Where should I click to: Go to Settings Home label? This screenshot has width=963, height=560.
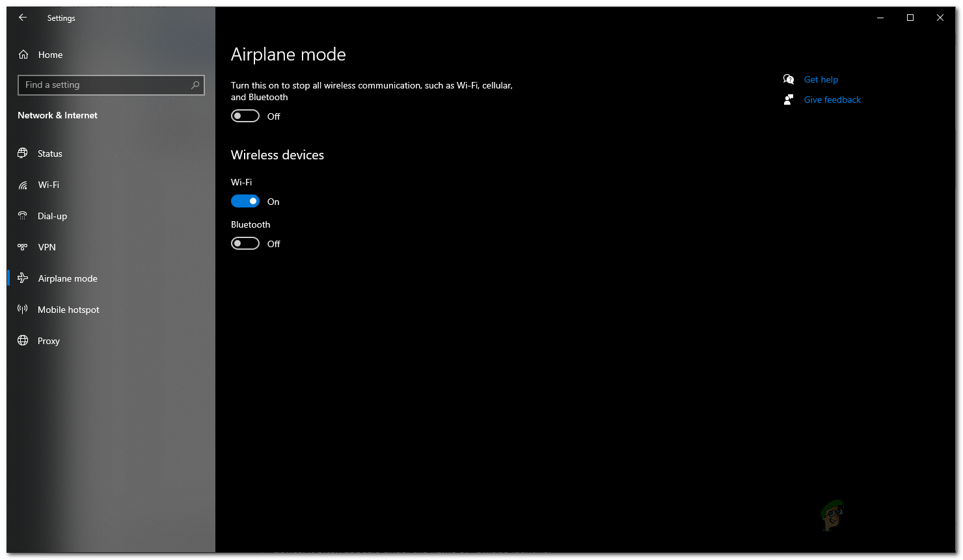50,55
